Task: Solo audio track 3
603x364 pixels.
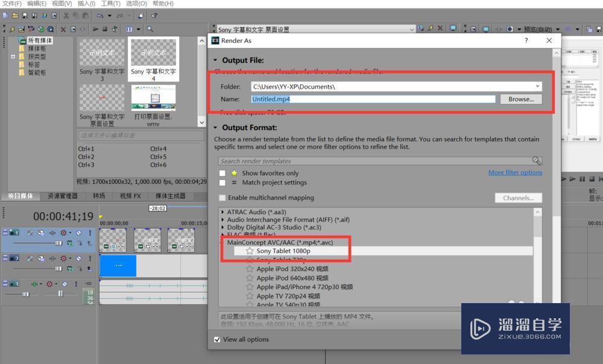Action: pyautogui.click(x=76, y=284)
